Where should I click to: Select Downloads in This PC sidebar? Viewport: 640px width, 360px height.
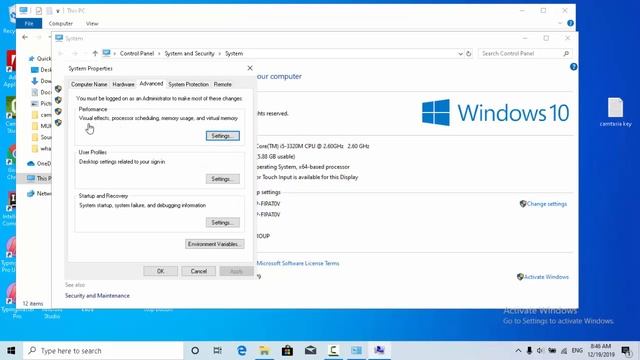(x=42, y=81)
